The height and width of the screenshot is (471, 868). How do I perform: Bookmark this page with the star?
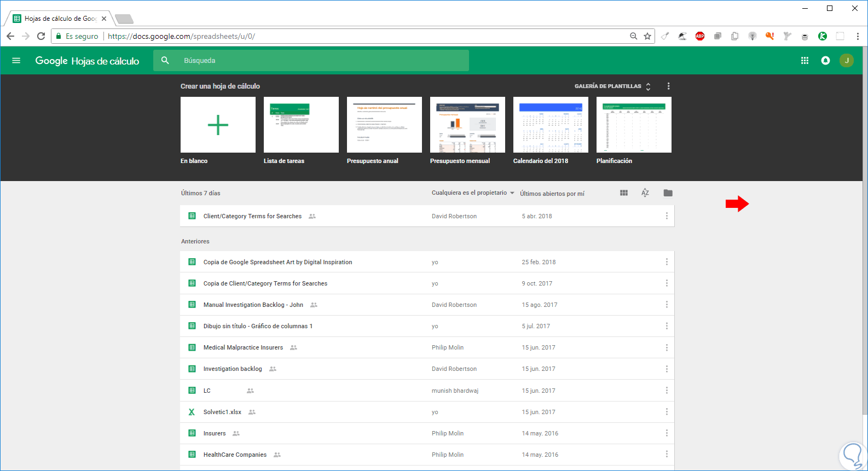click(x=647, y=36)
